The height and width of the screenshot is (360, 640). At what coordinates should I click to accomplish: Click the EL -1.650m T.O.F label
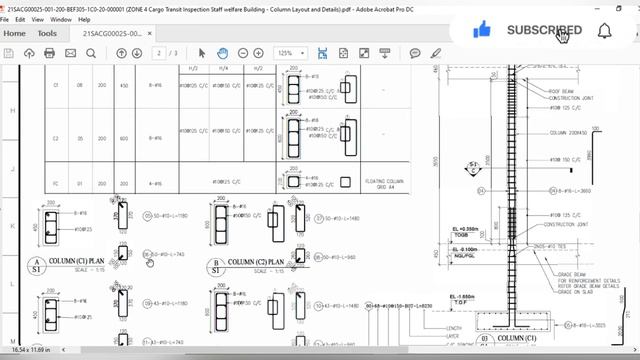click(462, 300)
